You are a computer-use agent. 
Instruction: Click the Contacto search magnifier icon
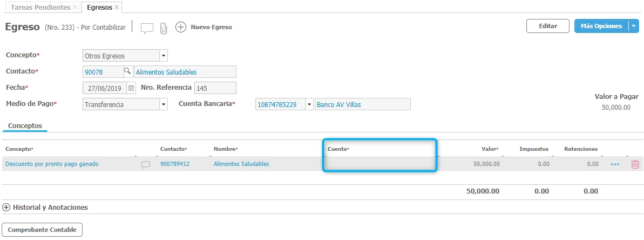(x=127, y=71)
